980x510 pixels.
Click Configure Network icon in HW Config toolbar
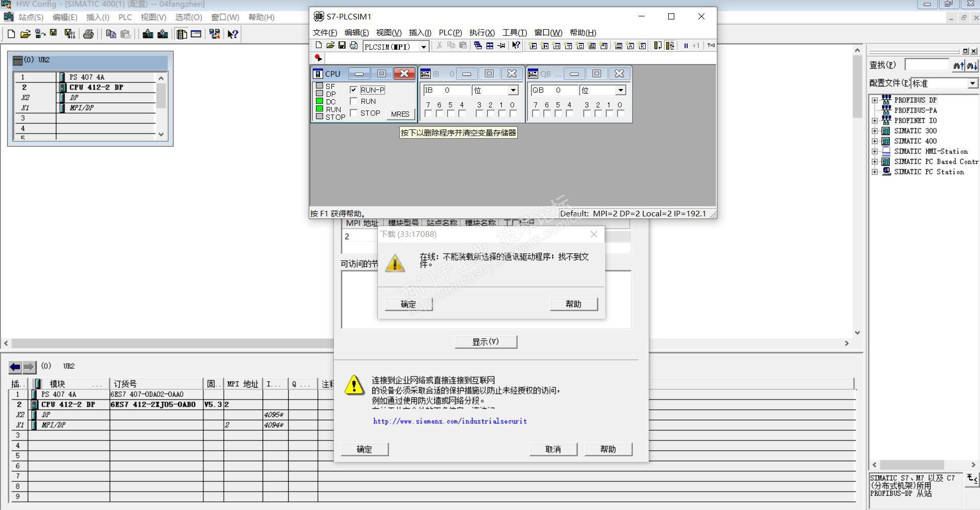215,34
